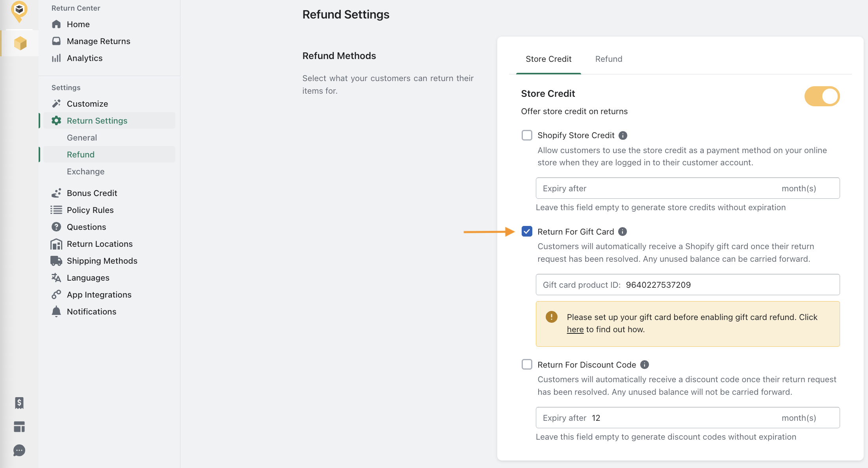The height and width of the screenshot is (468, 868).
Task: Click the warning icon in gift card notice
Action: click(x=552, y=317)
